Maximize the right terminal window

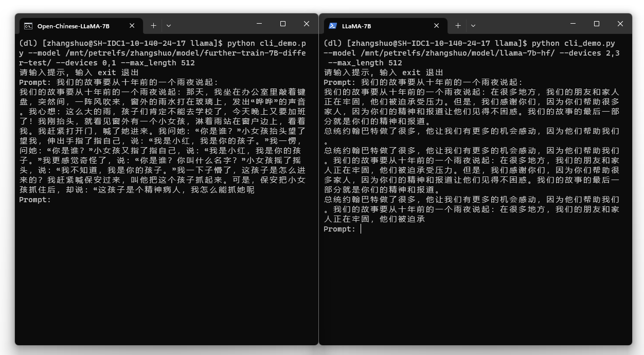(x=596, y=24)
